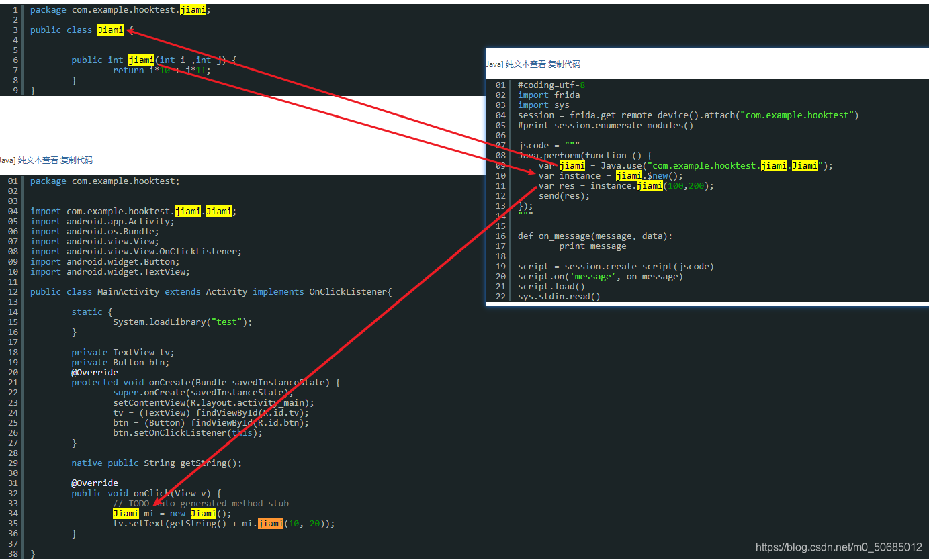Click 'btn = (Button) findViewById(R.id.btn);' line
This screenshot has height=560, width=929.
(x=211, y=423)
